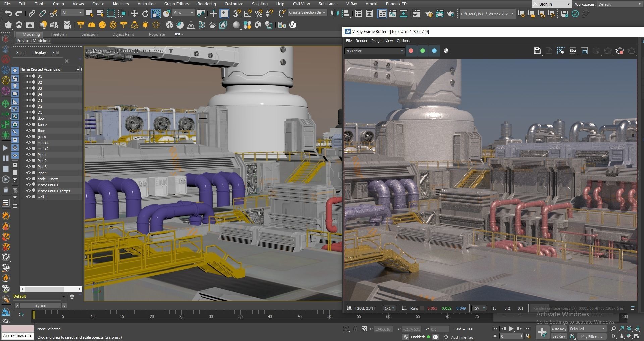Image resolution: width=644 pixels, height=341 pixels.
Task: Select the Select and Move tool
Action: tap(134, 14)
